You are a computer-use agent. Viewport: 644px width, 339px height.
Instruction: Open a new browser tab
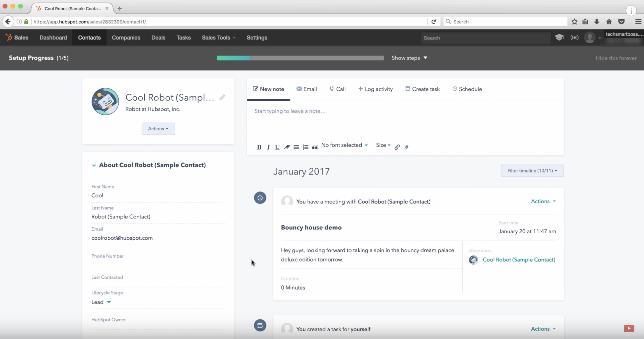[x=120, y=9]
